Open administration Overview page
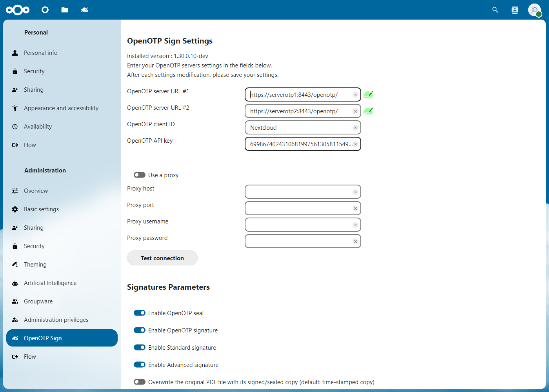The image size is (549, 392). coord(62,191)
